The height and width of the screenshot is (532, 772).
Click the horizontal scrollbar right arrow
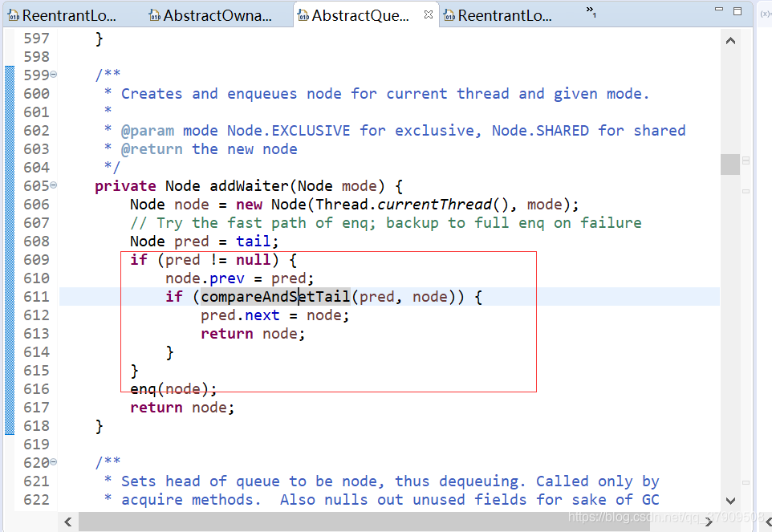click(x=709, y=522)
